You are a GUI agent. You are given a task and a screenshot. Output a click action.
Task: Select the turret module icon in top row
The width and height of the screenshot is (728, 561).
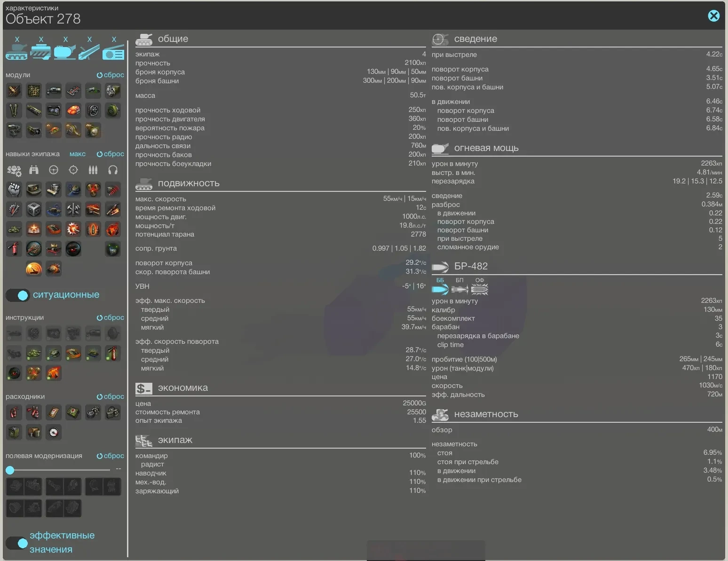tap(65, 52)
